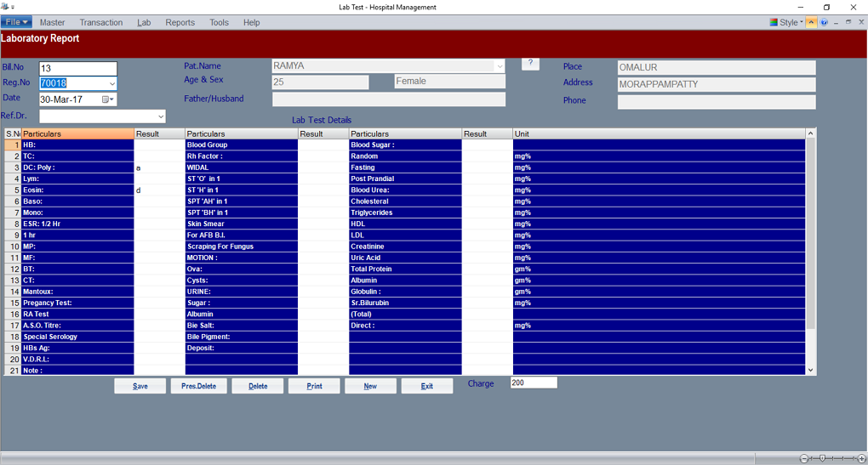Image resolution: width=868 pixels, height=465 pixels.
Task: Click the zoom out minus icon
Action: click(x=804, y=459)
